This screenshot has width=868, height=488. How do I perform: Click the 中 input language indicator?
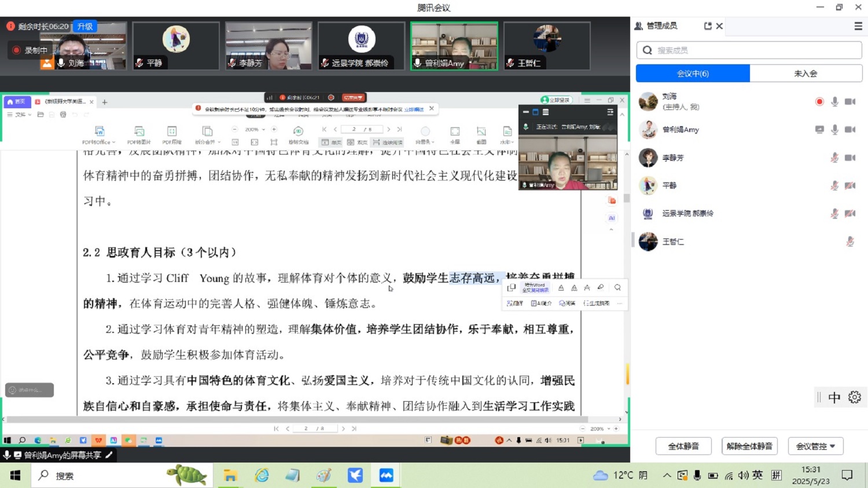(x=834, y=397)
